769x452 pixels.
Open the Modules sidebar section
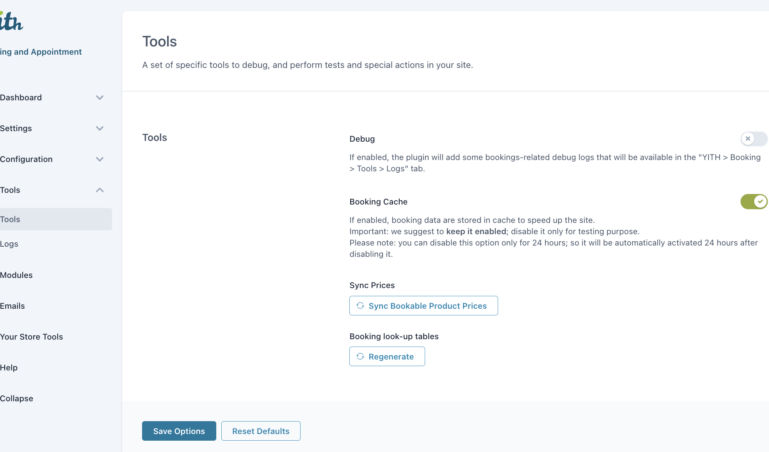click(16, 275)
